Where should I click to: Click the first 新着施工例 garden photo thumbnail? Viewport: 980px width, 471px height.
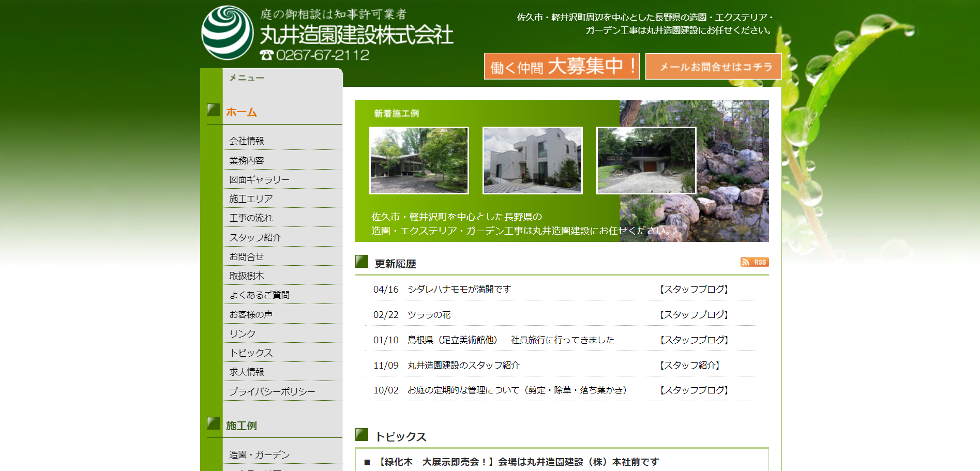click(x=419, y=160)
